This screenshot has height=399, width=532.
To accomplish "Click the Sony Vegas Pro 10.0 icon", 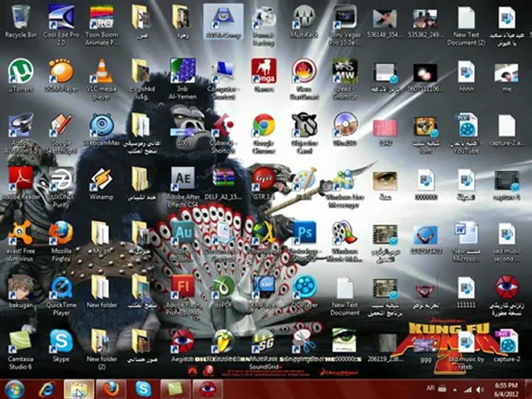I will point(345,25).
